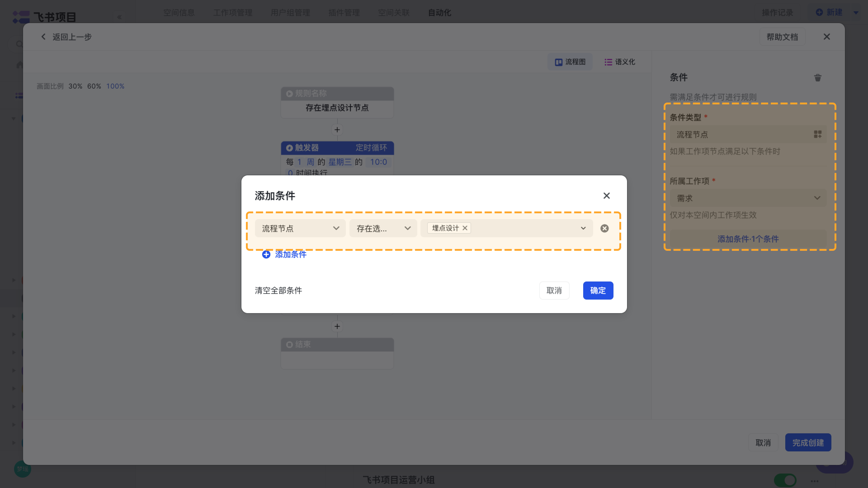
Task: Click the 新建 button
Action: (x=829, y=12)
